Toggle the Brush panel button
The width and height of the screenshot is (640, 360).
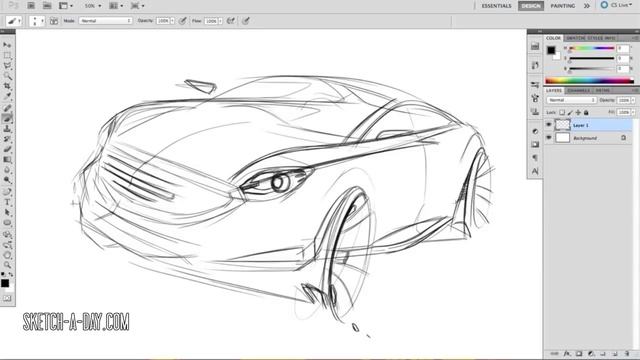pyautogui.click(x=54, y=20)
